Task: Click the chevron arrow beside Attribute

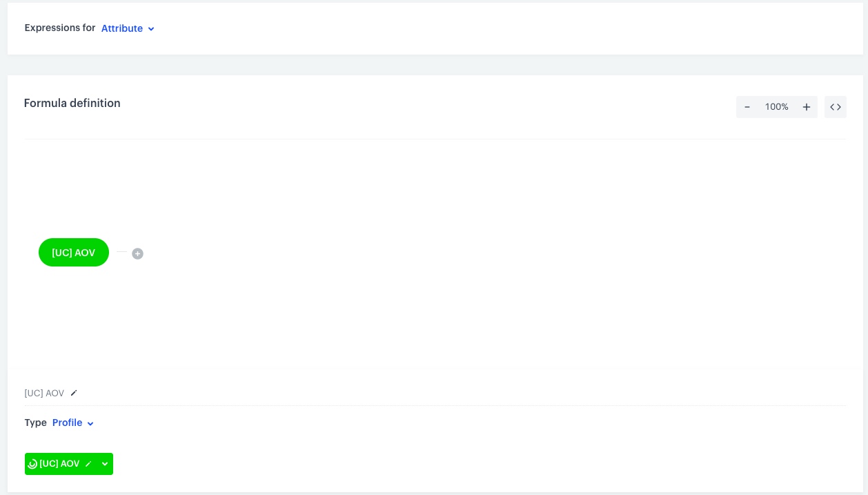Action: [x=151, y=29]
